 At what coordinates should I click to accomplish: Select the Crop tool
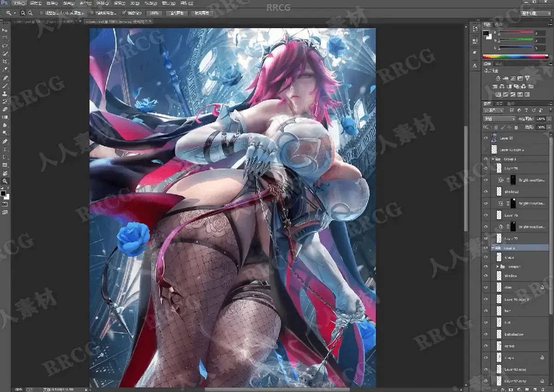point(5,61)
